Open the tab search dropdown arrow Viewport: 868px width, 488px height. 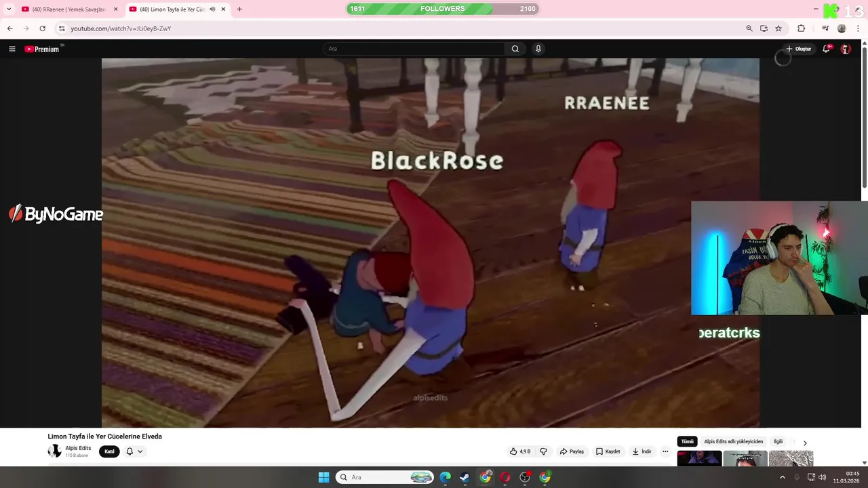tap(9, 9)
